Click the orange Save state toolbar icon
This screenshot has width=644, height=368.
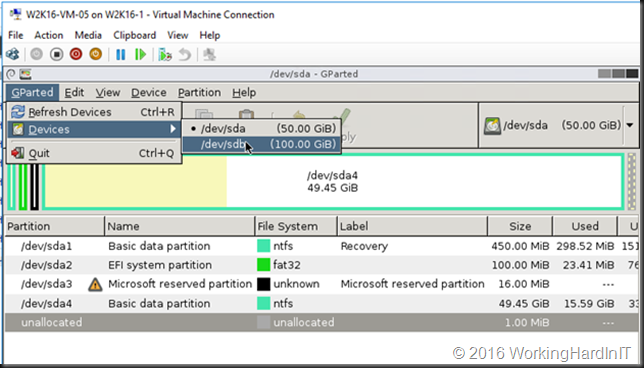[96, 54]
